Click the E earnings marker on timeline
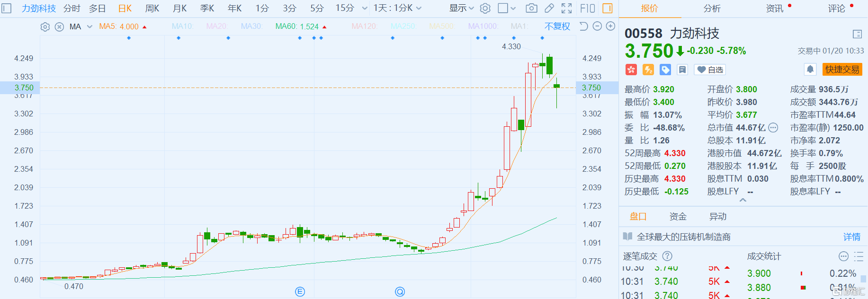 [x=300, y=291]
